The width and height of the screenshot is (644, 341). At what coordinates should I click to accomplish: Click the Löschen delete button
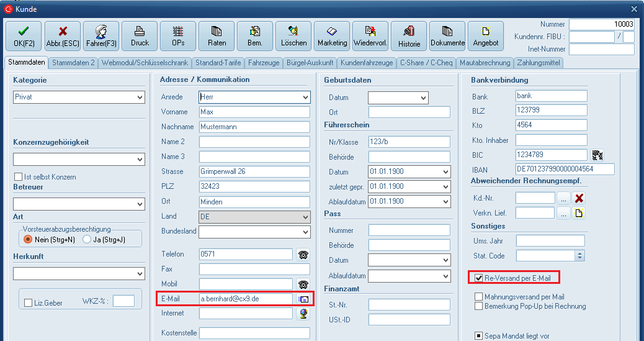click(x=293, y=36)
